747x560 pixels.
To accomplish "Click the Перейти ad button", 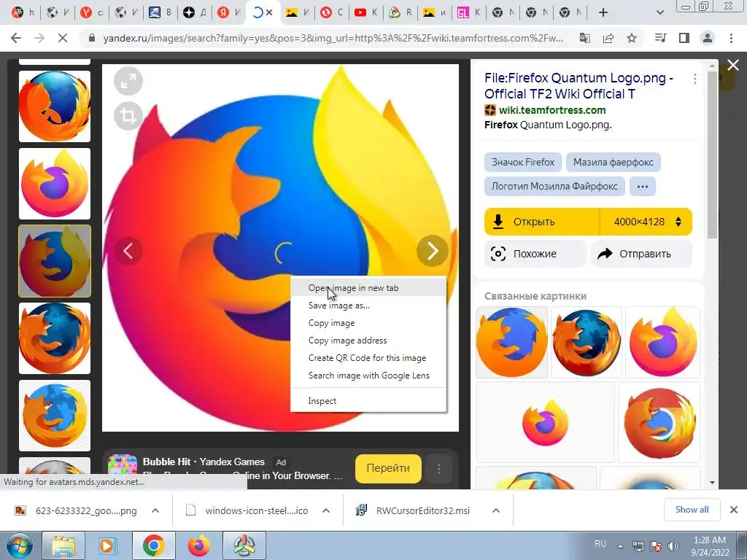I will click(x=388, y=469).
